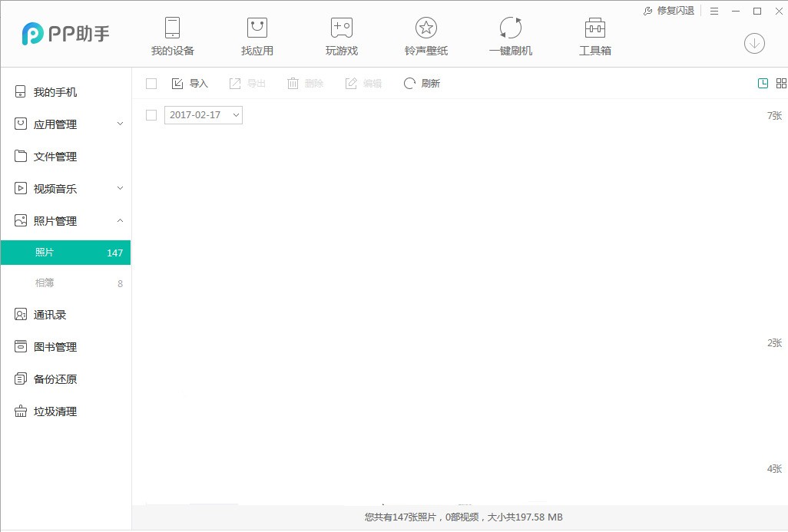Tick the select-all checkbox in toolbar
788x532 pixels.
[151, 84]
